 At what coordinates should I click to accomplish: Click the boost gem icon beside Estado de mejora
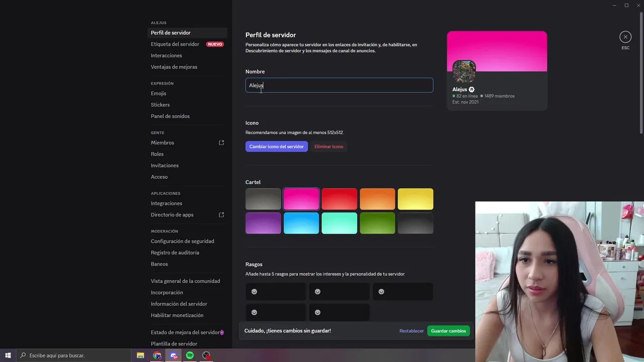click(x=222, y=332)
